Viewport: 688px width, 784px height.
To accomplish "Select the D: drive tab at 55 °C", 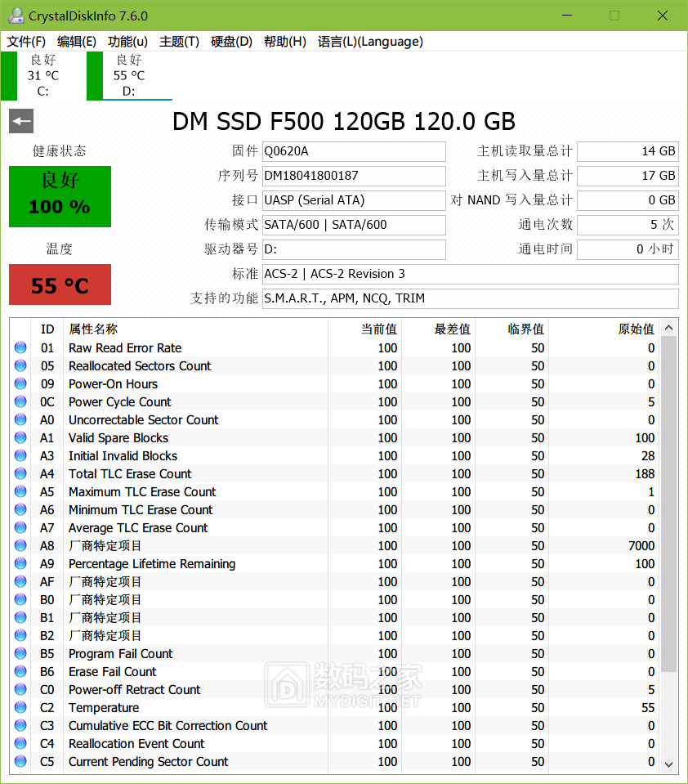I will coord(129,75).
